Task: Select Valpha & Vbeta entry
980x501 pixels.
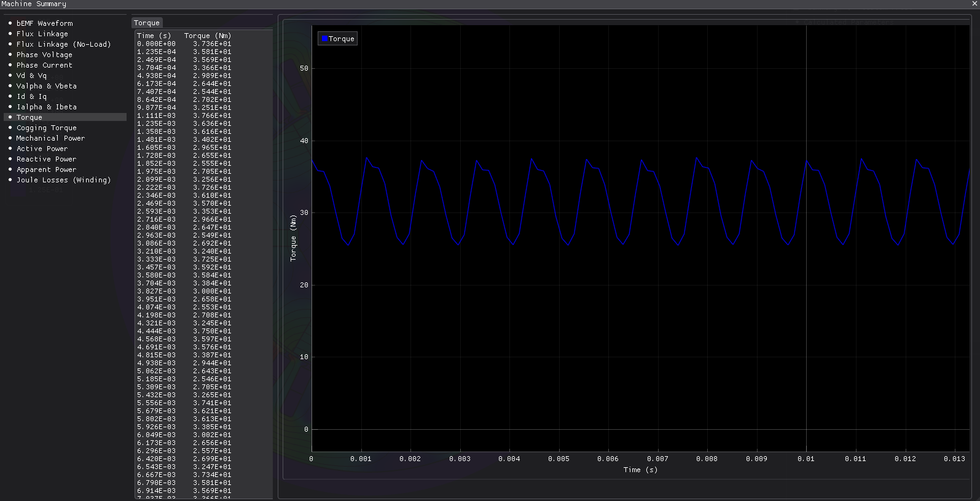Action: pos(46,86)
